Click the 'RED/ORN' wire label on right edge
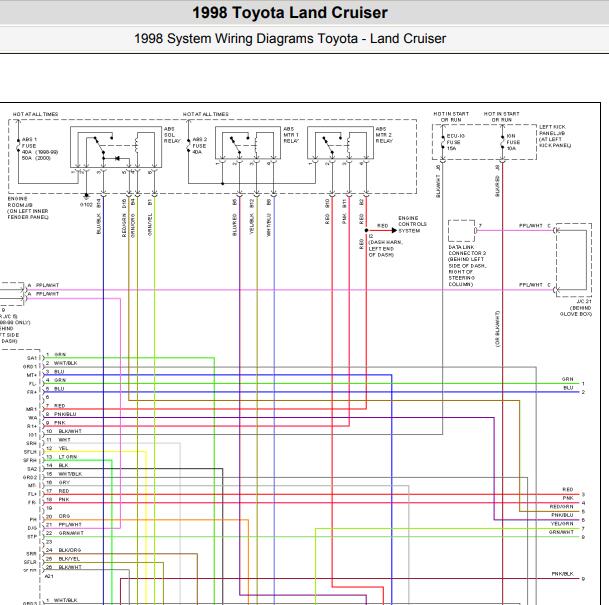The height and width of the screenshot is (605, 609). pos(561,507)
